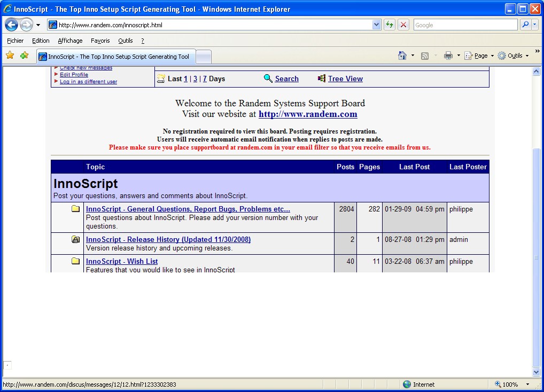Viewport: 544px width, 392px height.
Task: Expand the zoom level dropdown arrow
Action: coord(527,385)
